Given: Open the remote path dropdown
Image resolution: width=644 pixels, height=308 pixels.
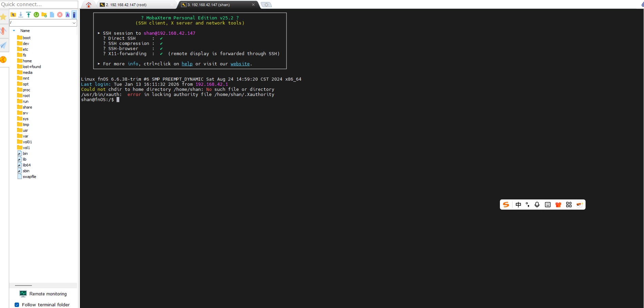Looking at the screenshot, I should click(74, 23).
